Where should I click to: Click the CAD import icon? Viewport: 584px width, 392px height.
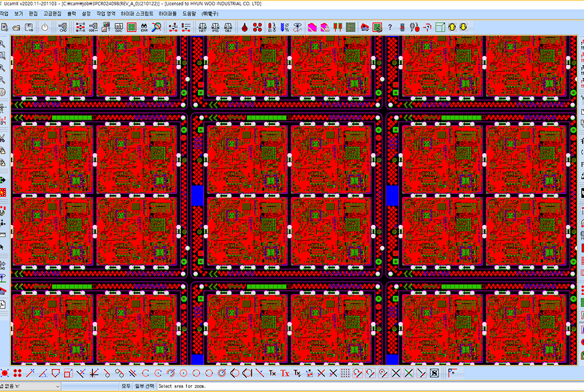coord(62,27)
